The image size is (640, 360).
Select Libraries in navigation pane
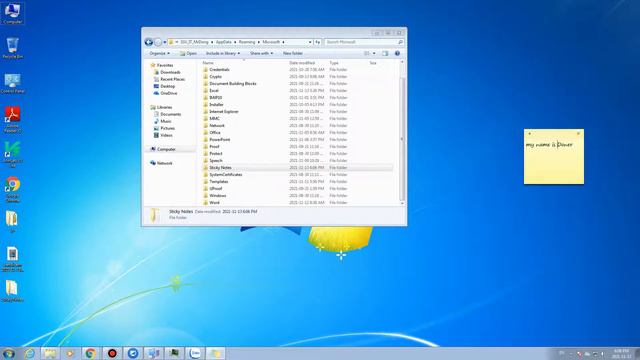[x=161, y=107]
